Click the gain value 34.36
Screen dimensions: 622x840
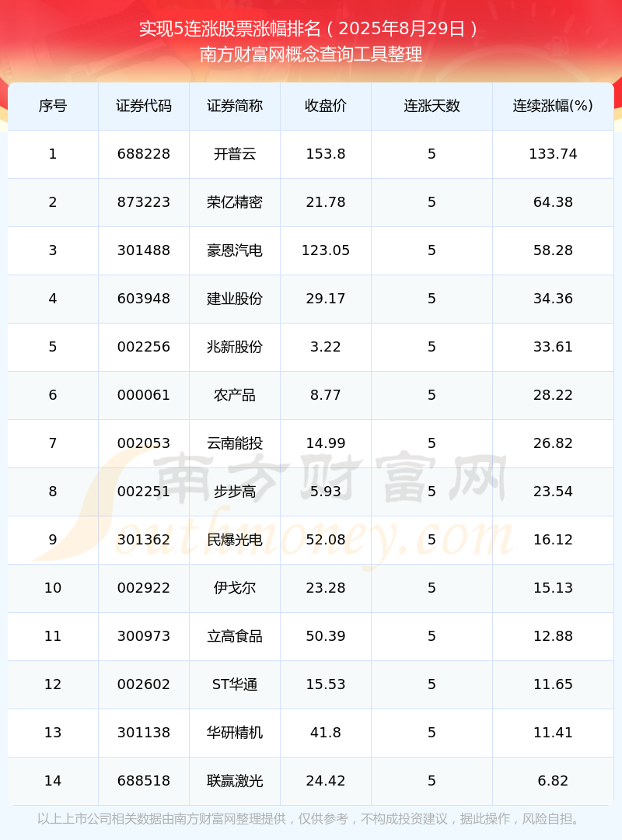(553, 299)
